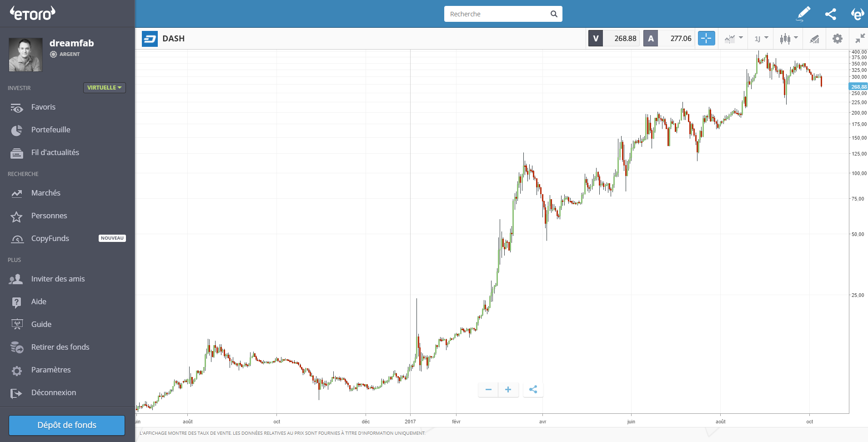
Task: Click the DASH instrument name
Action: pos(174,39)
